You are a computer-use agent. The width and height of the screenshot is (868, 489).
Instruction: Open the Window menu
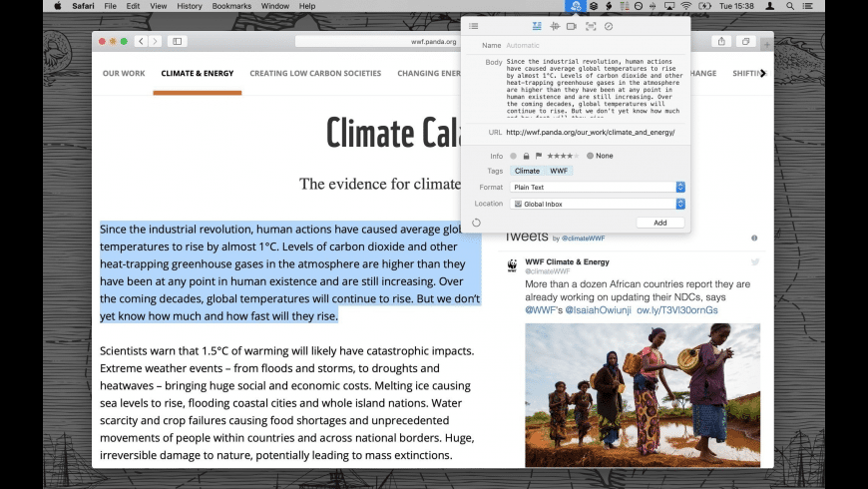(274, 6)
